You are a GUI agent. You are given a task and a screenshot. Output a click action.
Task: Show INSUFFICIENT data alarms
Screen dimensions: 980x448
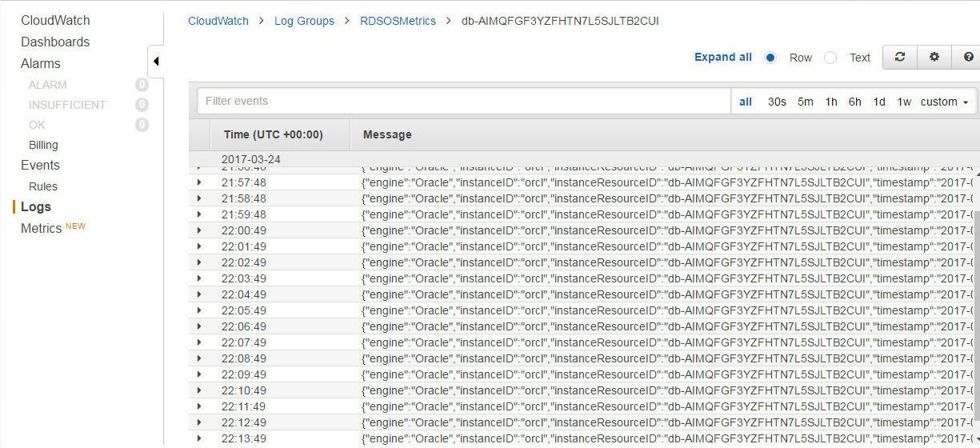67,105
